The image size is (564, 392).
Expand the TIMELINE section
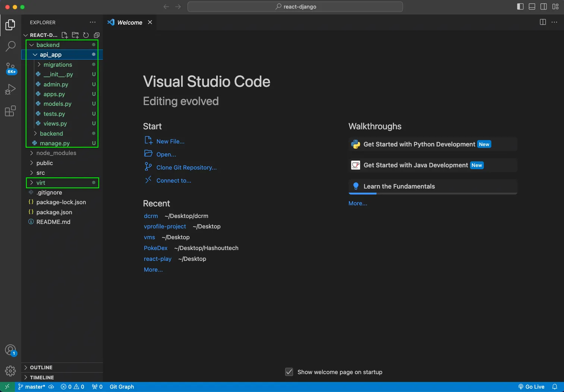tap(62, 377)
